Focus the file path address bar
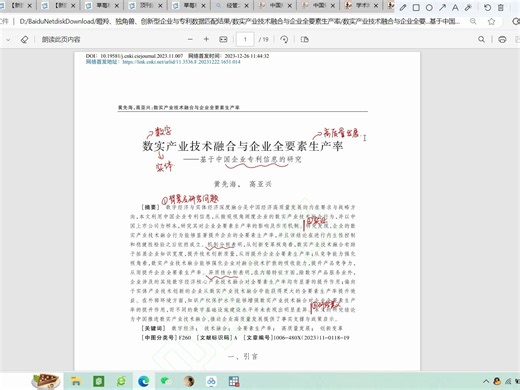This screenshot has width=520, height=390. 240,21
